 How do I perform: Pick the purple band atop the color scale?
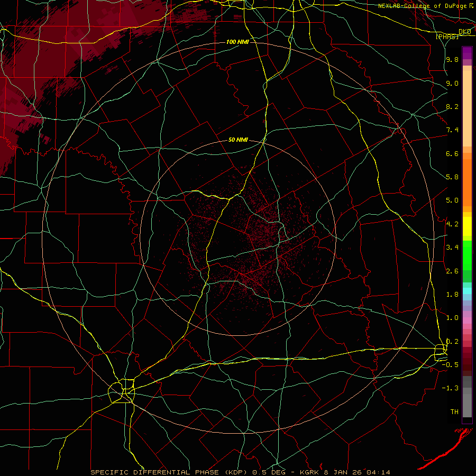[467, 53]
